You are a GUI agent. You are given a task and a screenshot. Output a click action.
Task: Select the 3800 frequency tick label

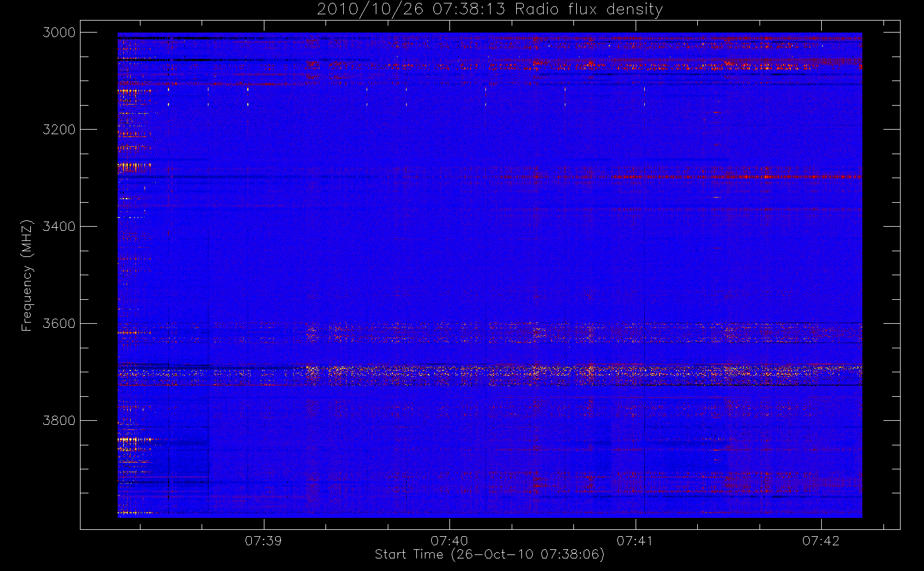[x=59, y=421]
